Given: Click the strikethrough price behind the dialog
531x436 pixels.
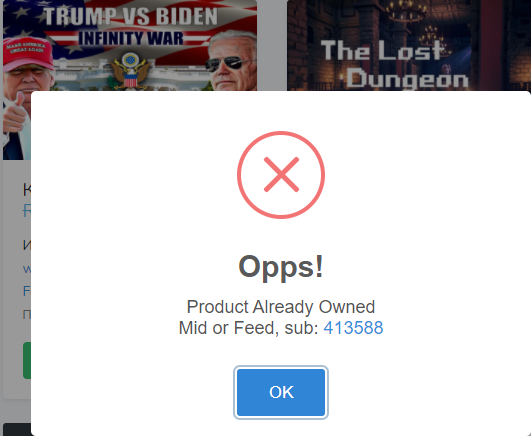Looking at the screenshot, I should click(x=27, y=211).
